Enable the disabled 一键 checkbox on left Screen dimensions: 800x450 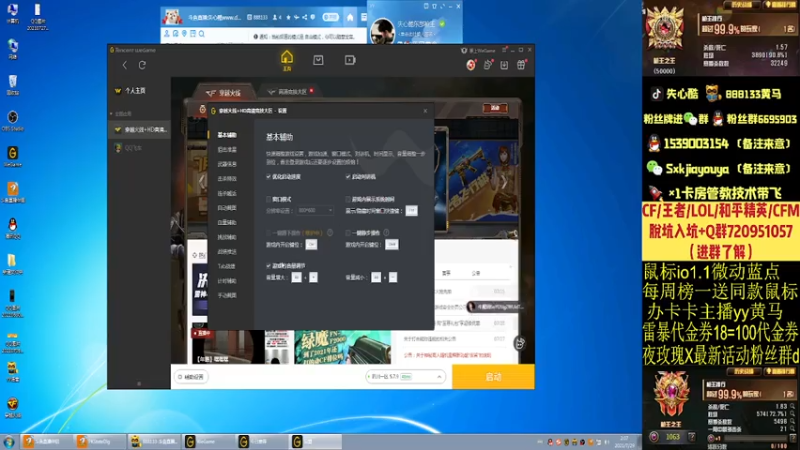268,233
